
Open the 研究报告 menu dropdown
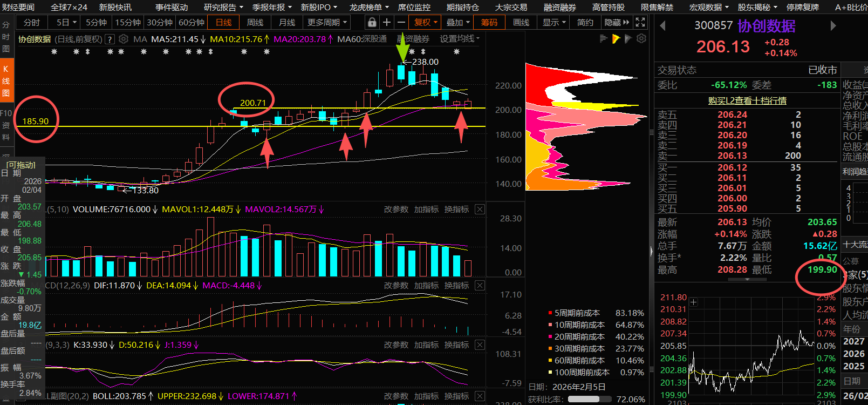tap(223, 7)
